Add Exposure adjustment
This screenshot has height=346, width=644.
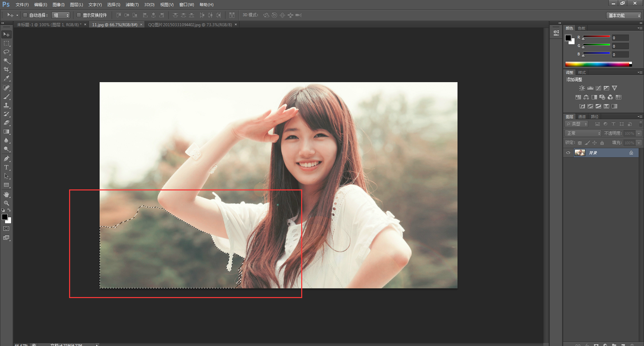coord(606,88)
